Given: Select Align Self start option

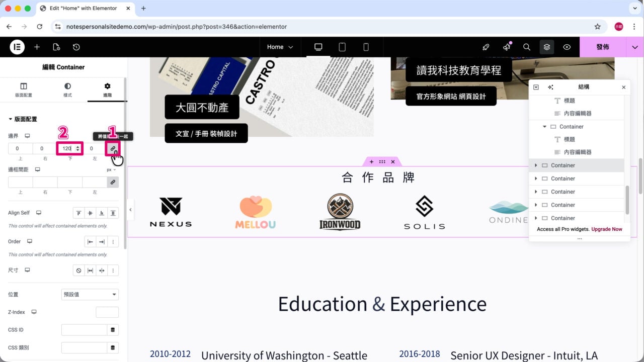Looking at the screenshot, I should (x=79, y=213).
